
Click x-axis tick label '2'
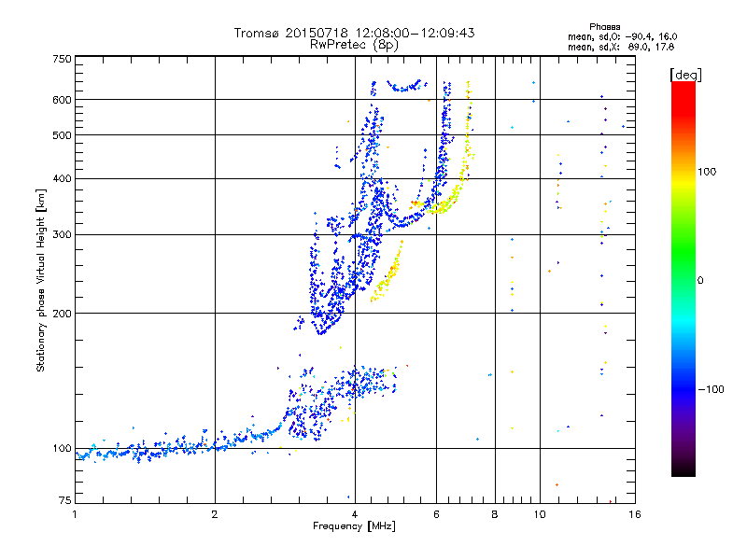point(215,514)
